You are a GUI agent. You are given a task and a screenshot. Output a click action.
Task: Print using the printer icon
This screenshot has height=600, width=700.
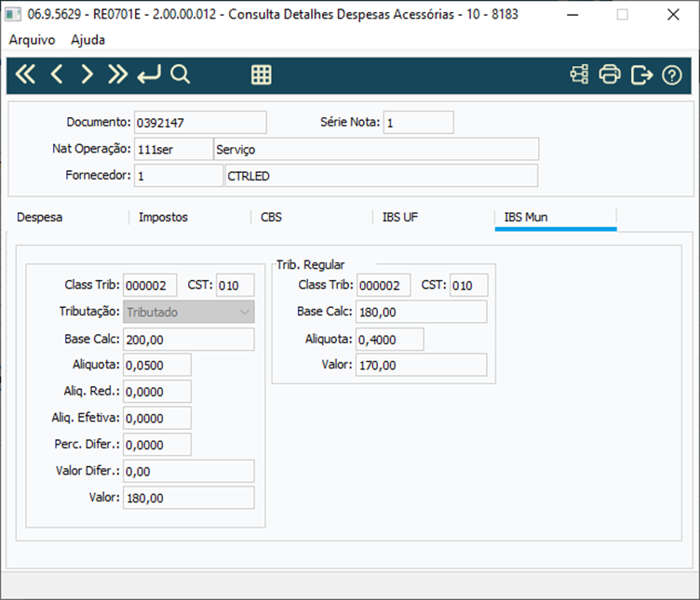(610, 74)
